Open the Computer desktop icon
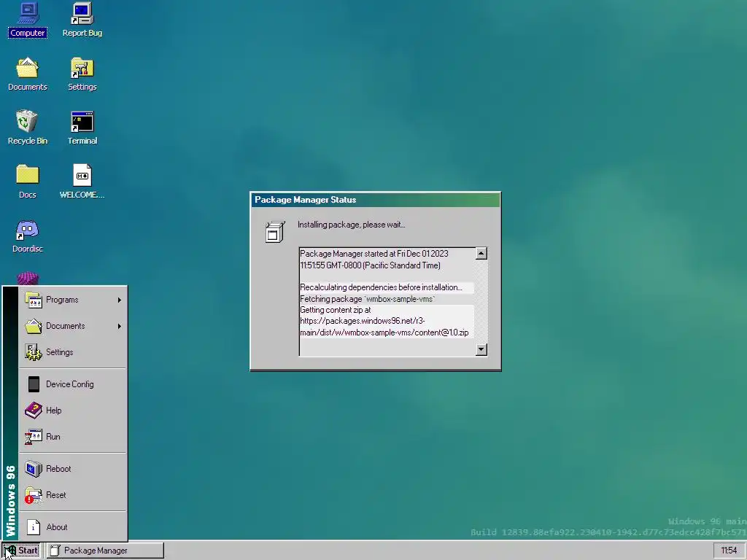This screenshot has height=560, width=747. coord(27,20)
